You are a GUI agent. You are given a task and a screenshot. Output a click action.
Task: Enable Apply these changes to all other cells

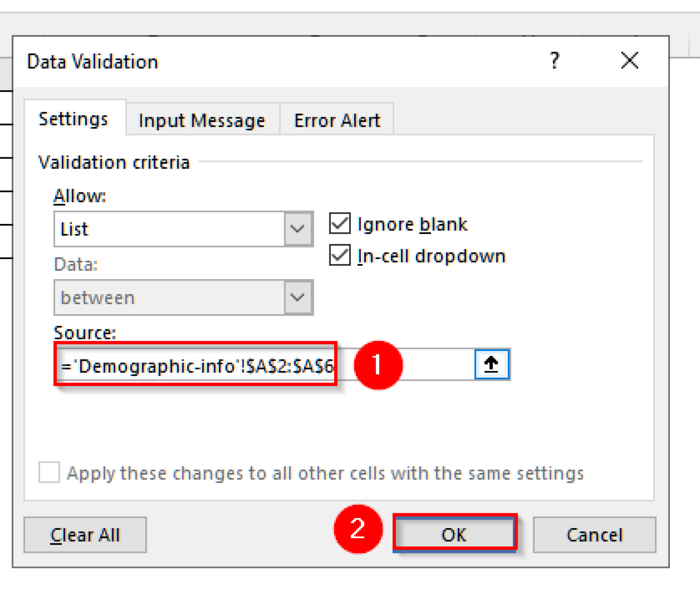[x=48, y=473]
